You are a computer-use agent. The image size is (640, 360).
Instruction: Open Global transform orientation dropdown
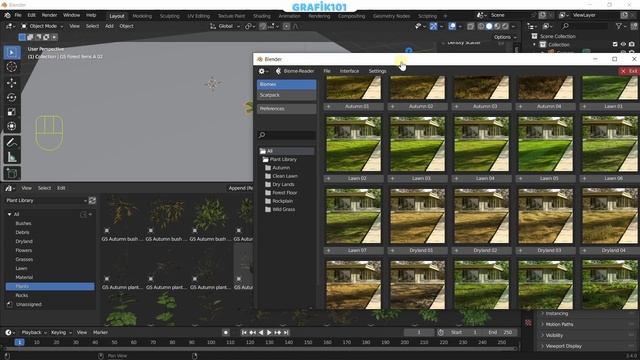coord(225,26)
